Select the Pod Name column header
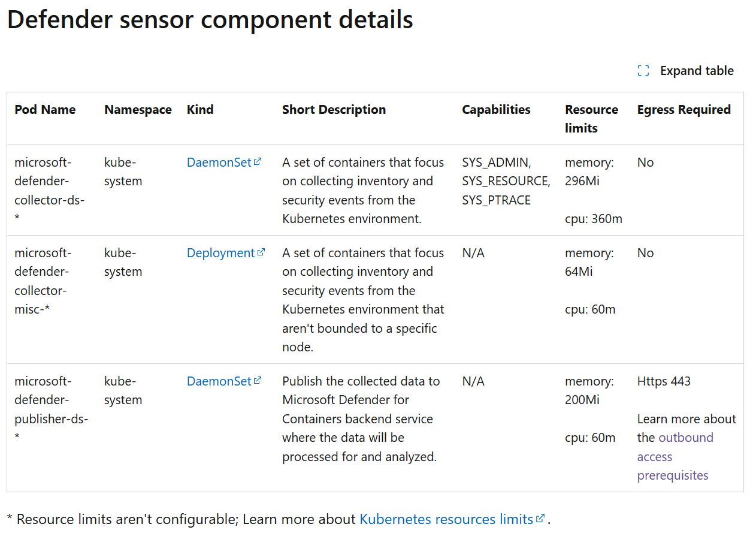The image size is (756, 536). [x=45, y=109]
